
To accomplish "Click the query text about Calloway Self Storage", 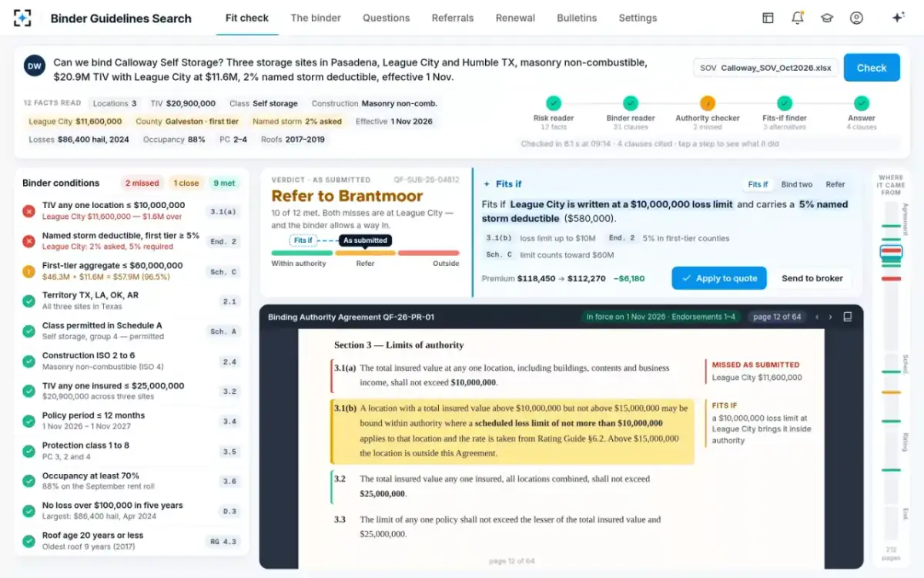I will pos(350,69).
